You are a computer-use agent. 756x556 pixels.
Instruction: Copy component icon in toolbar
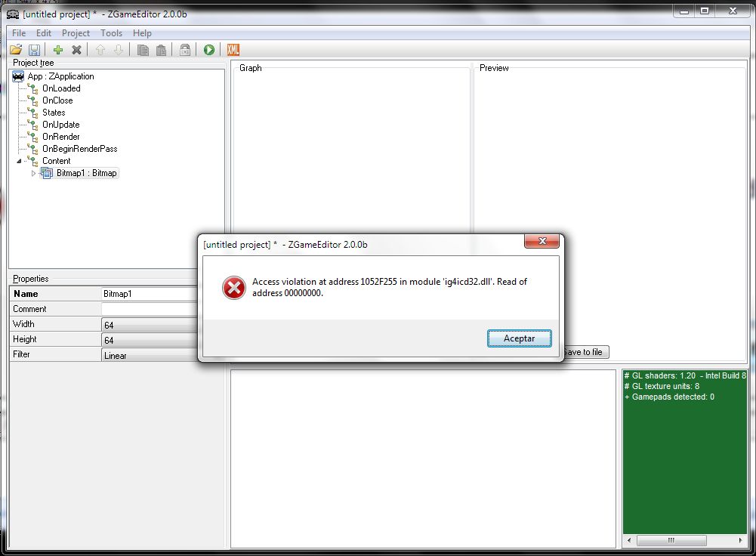pos(143,50)
